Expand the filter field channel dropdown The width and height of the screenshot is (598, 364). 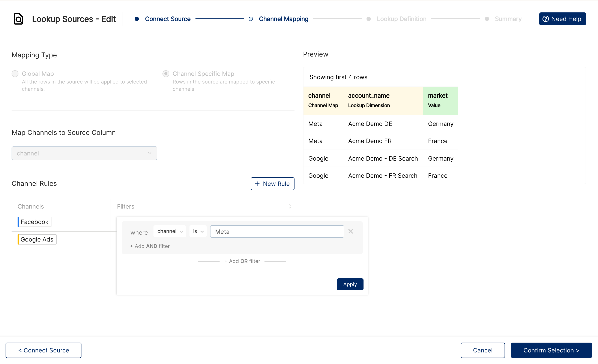point(170,231)
